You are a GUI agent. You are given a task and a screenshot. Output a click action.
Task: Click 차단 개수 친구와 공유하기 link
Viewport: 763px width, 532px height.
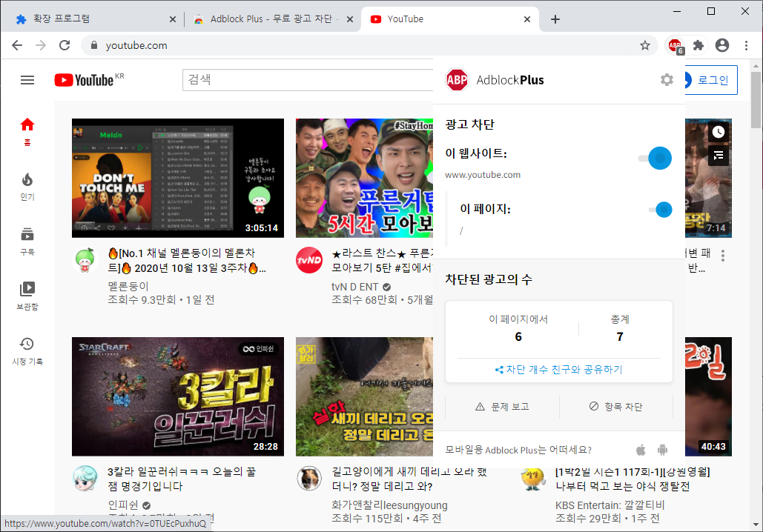(558, 370)
